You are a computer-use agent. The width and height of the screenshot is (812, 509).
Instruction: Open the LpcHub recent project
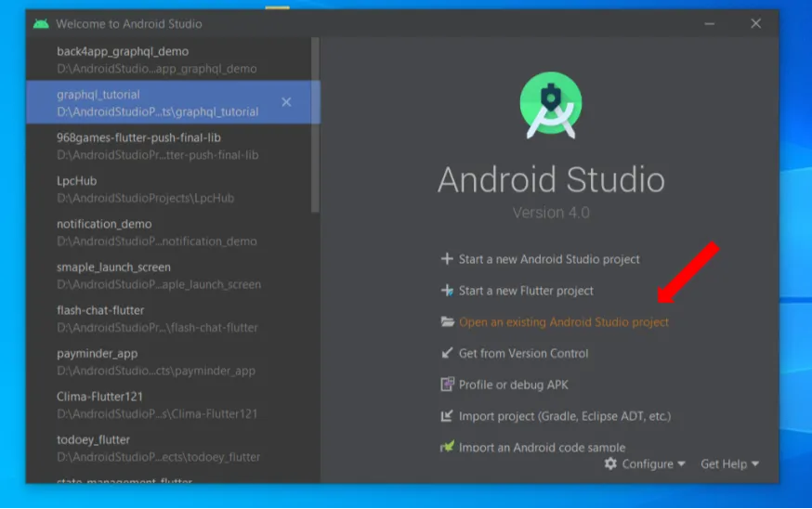[169, 189]
